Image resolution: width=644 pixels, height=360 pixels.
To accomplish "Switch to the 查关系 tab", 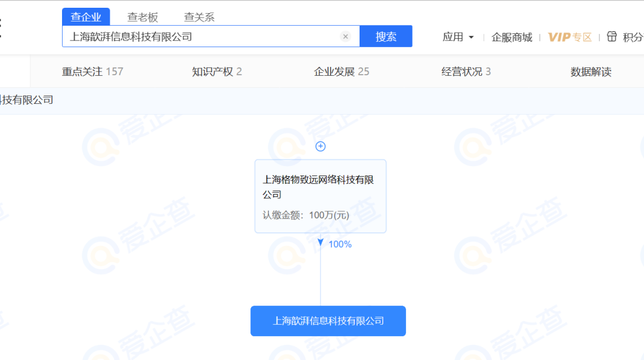I will (199, 17).
